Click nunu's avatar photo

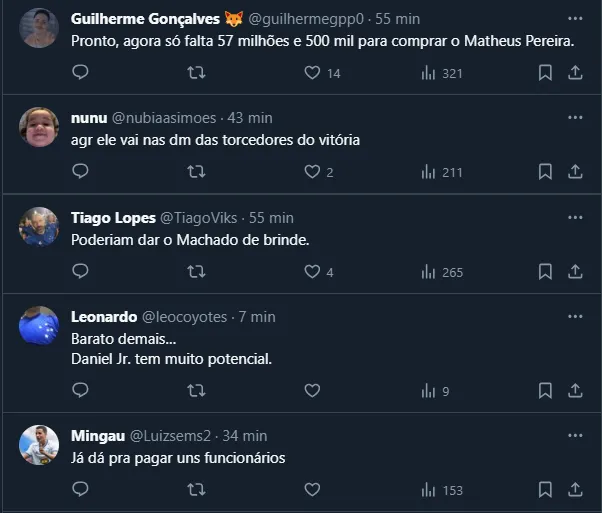tap(39, 127)
